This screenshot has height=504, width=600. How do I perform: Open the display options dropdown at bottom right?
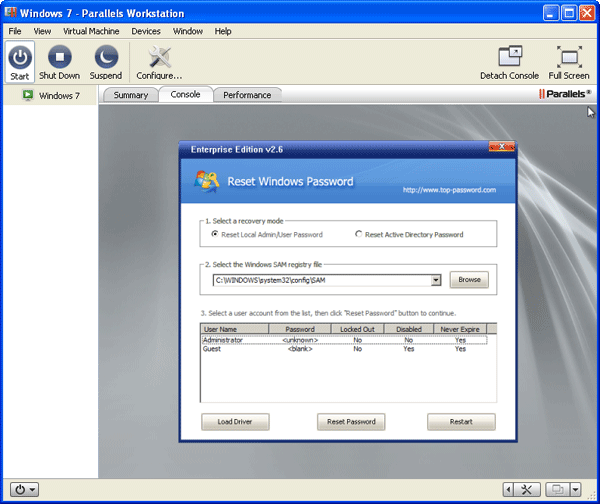[x=562, y=489]
